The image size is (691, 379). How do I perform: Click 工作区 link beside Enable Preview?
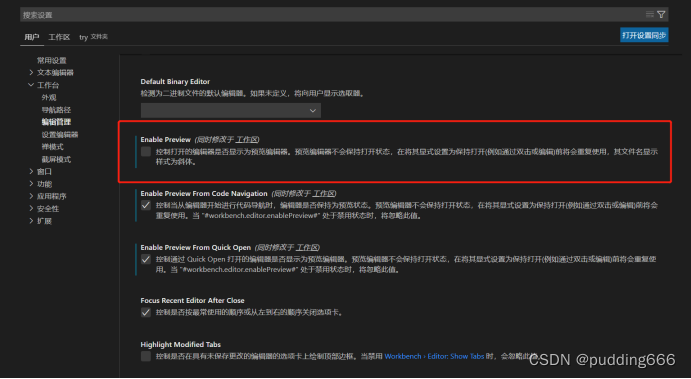click(x=246, y=139)
